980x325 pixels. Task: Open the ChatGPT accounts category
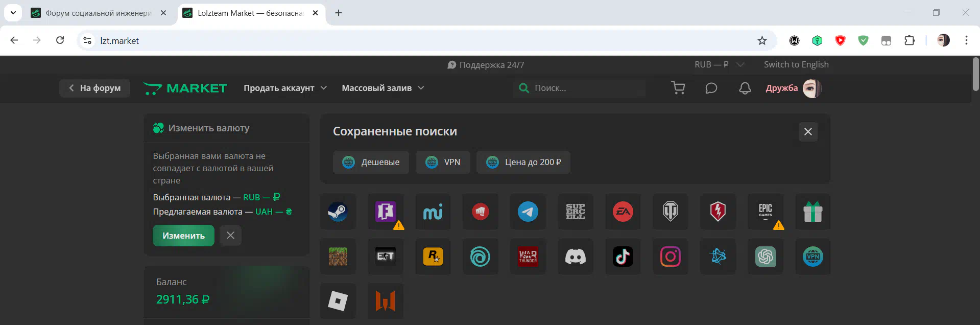pos(766,257)
